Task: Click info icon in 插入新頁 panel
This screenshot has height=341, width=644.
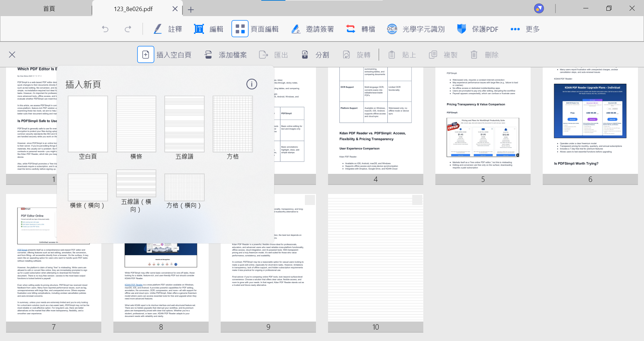Action: click(252, 84)
